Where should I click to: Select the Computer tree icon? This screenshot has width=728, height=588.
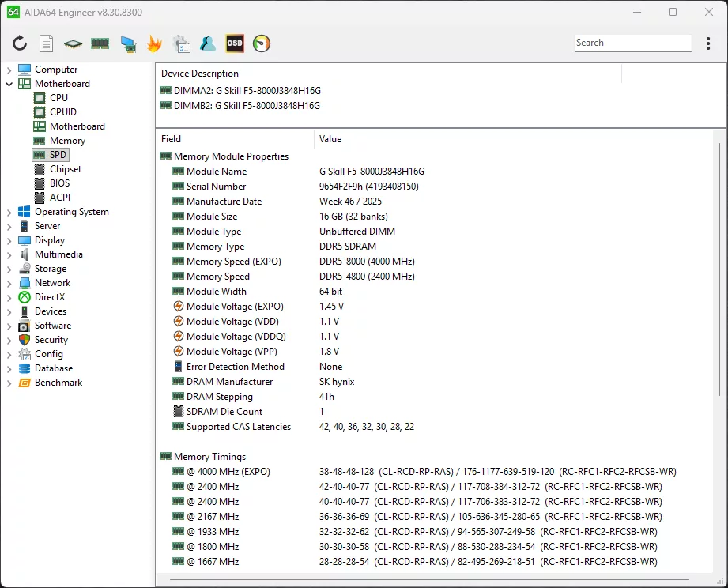tap(25, 70)
